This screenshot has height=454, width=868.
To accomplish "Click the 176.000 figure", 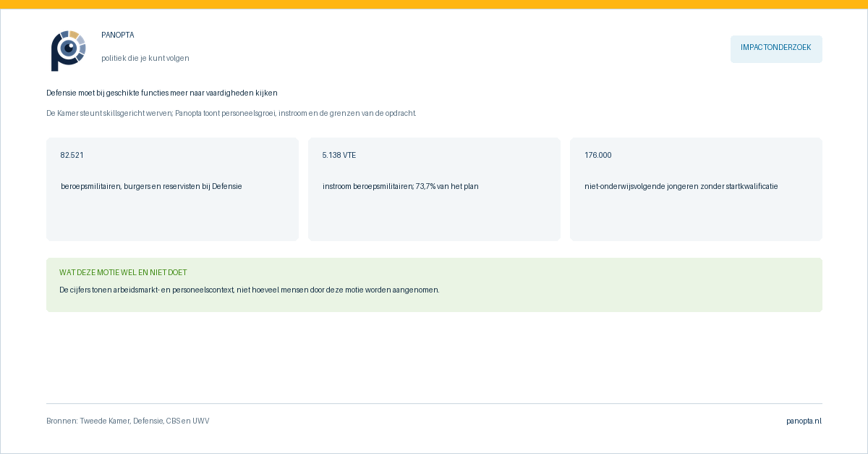I will (598, 155).
